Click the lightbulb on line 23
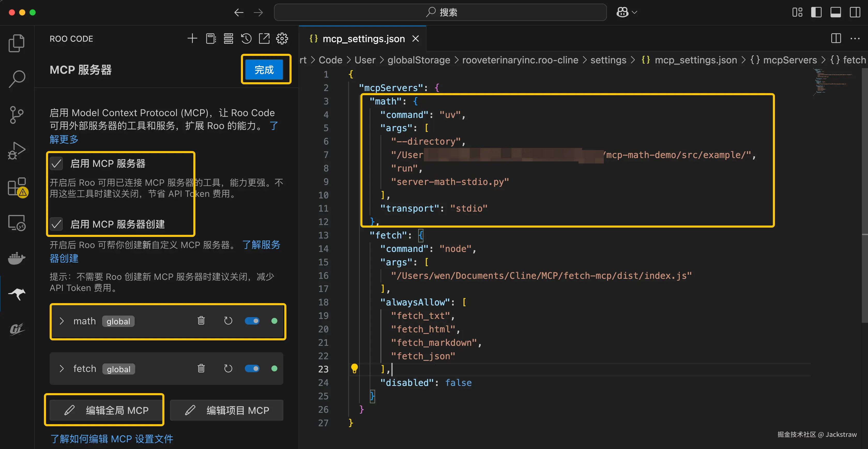The image size is (868, 449). click(354, 369)
